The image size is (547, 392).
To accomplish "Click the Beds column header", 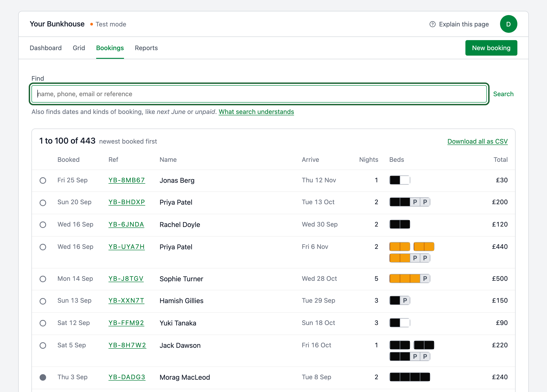I will pos(397,160).
